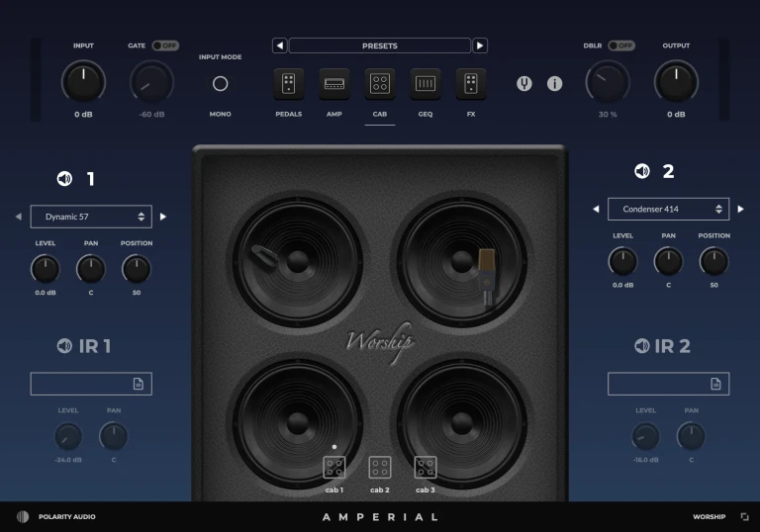Load file with IR 1 browse icon
This screenshot has height=532, width=760.
[139, 384]
